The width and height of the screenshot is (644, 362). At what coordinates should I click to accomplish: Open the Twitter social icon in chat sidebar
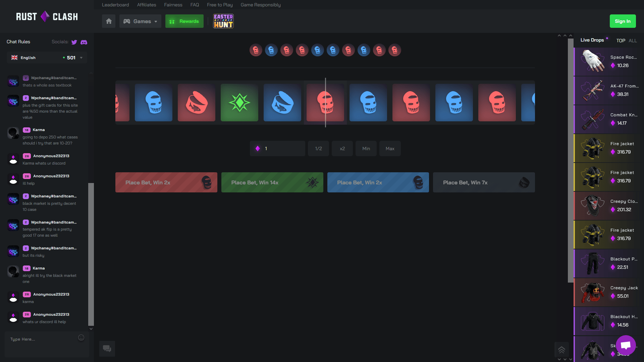[x=74, y=42]
